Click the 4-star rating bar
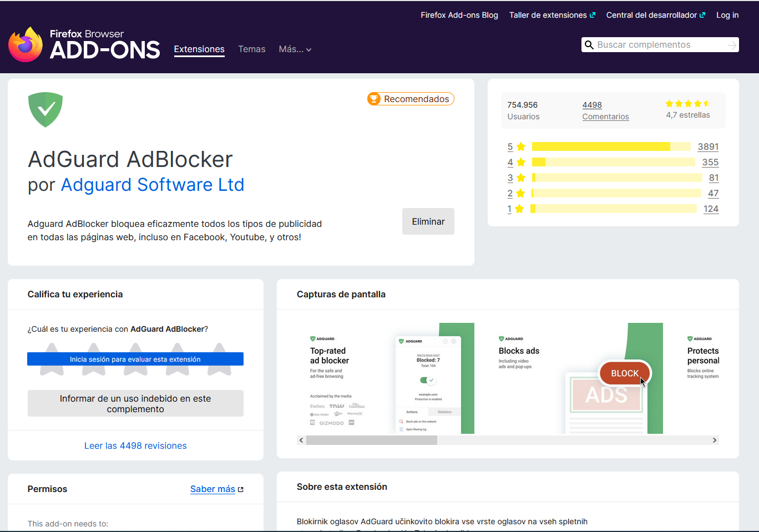 tap(613, 162)
